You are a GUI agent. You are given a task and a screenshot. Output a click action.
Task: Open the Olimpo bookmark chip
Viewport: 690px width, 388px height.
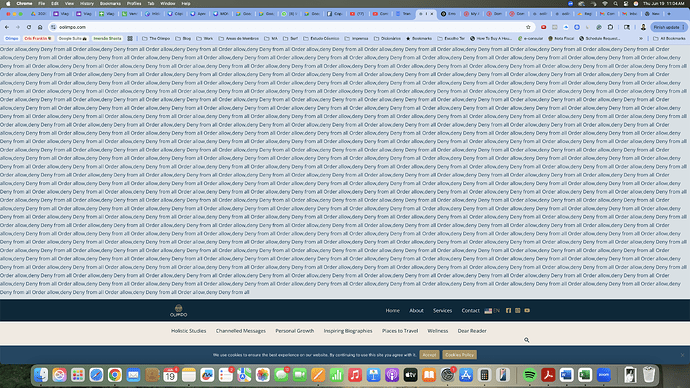(x=12, y=39)
